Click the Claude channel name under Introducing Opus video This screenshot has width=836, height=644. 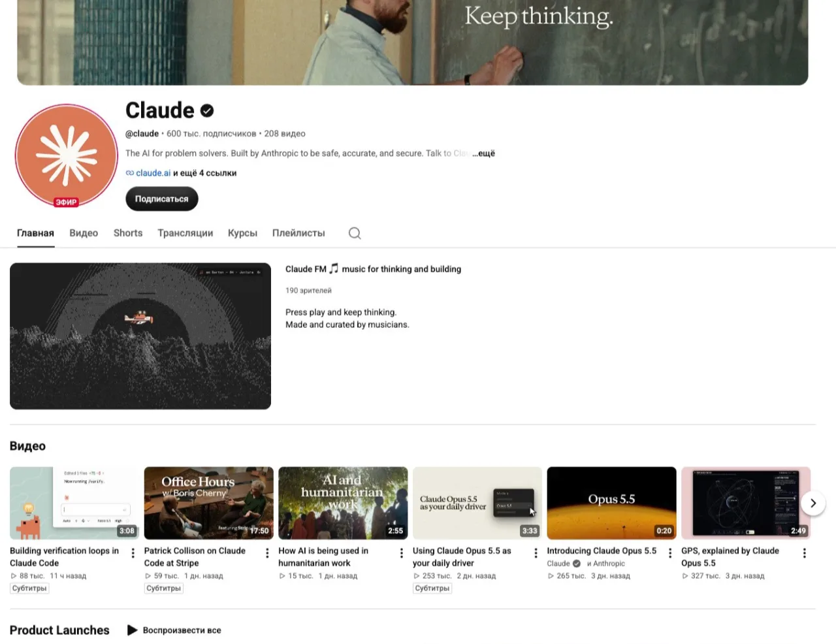point(558,564)
